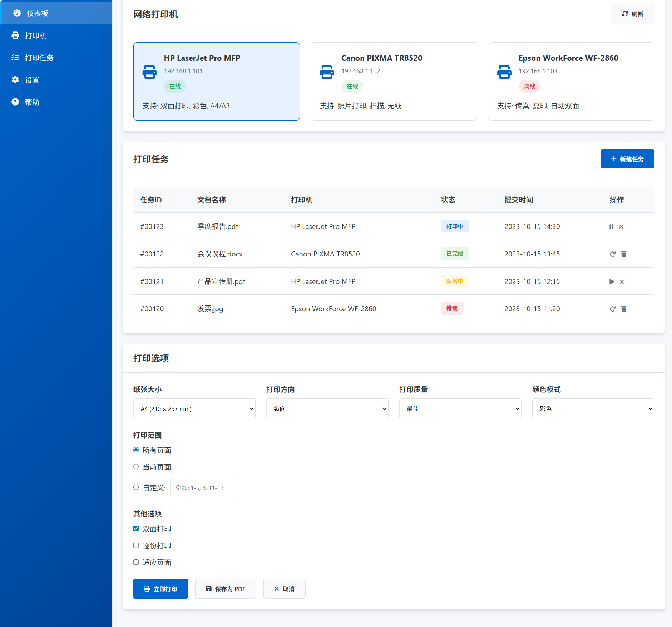The width and height of the screenshot is (672, 627).
Task: Start queued job #00121 with play icon
Action: (612, 282)
